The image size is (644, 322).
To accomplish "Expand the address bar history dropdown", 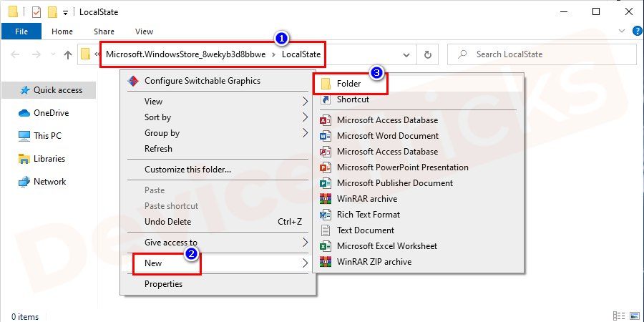I will [x=406, y=55].
